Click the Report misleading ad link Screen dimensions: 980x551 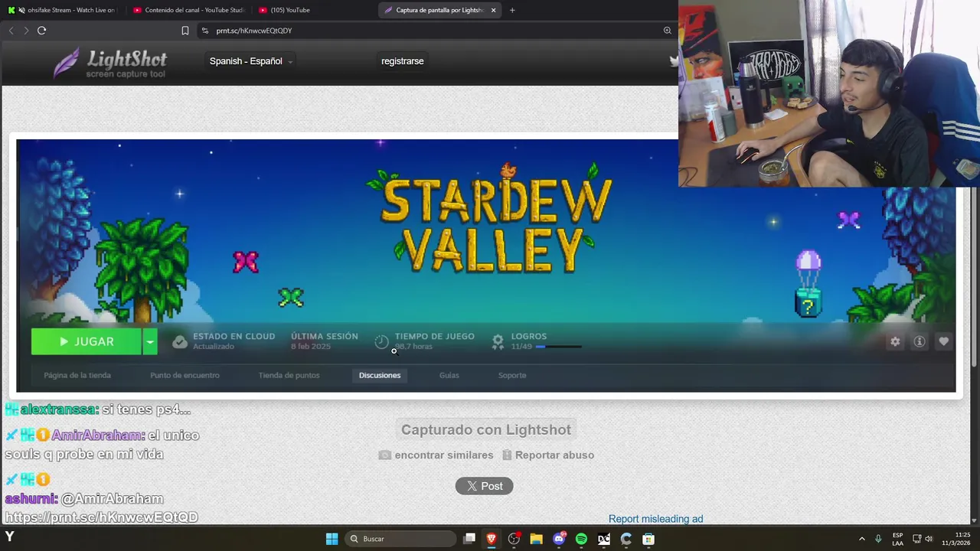(655, 519)
